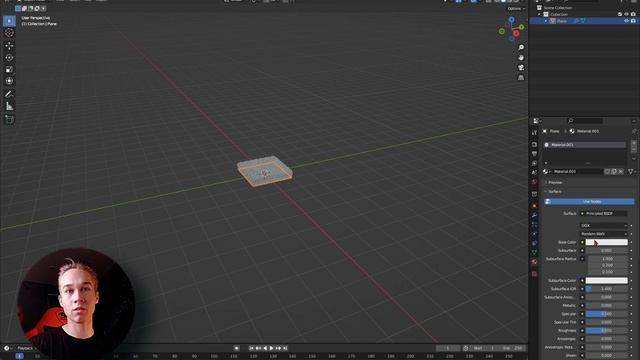Screen dimensions: 640x360
Task: Open the Output properties tab
Action: tap(534, 154)
